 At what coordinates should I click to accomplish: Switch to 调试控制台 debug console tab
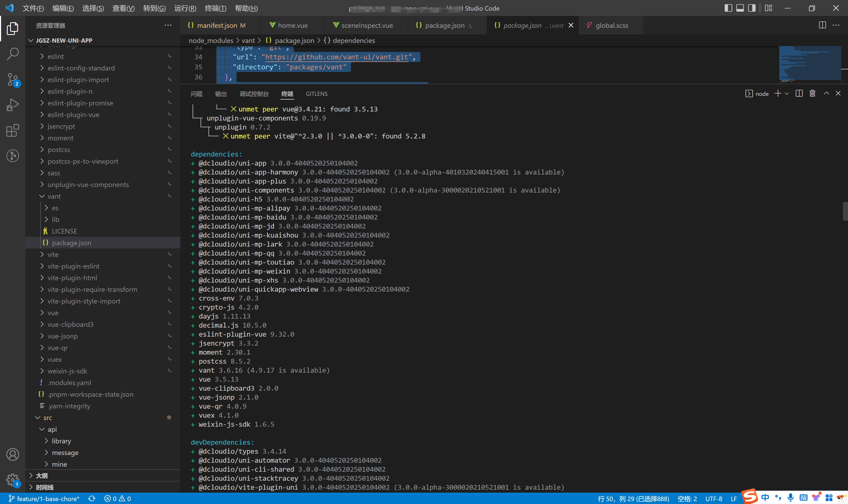pyautogui.click(x=254, y=94)
